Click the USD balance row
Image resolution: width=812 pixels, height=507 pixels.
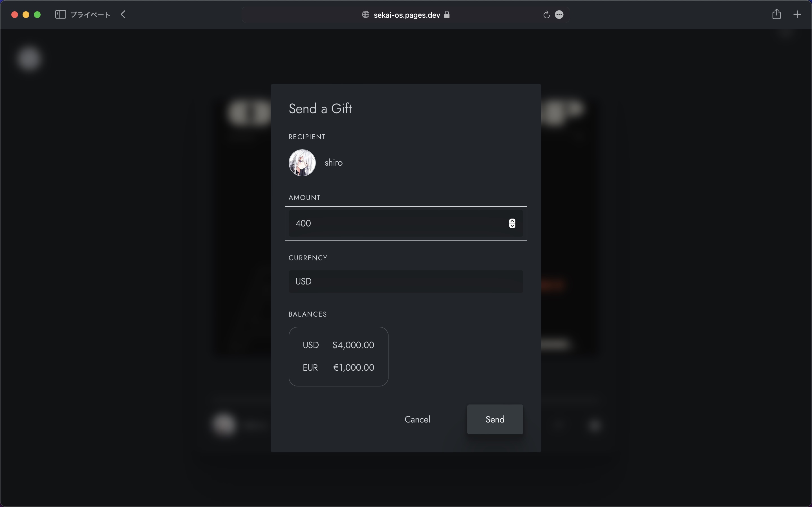338,345
